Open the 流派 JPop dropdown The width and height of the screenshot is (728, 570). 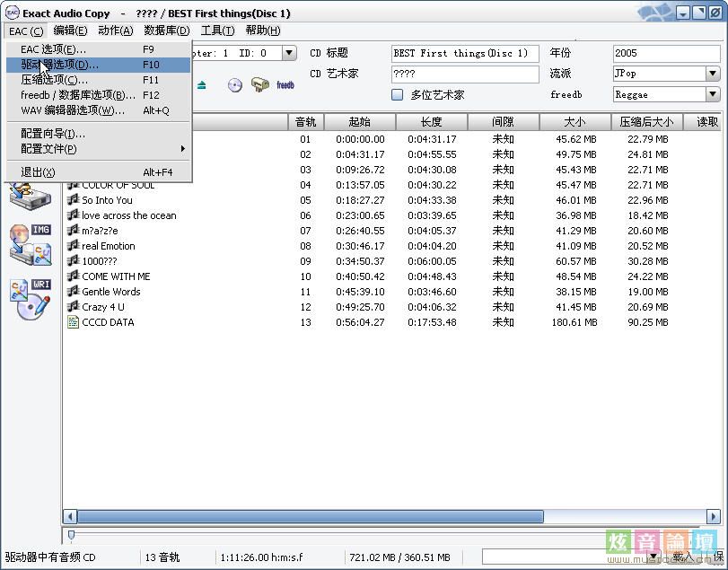pos(713,74)
